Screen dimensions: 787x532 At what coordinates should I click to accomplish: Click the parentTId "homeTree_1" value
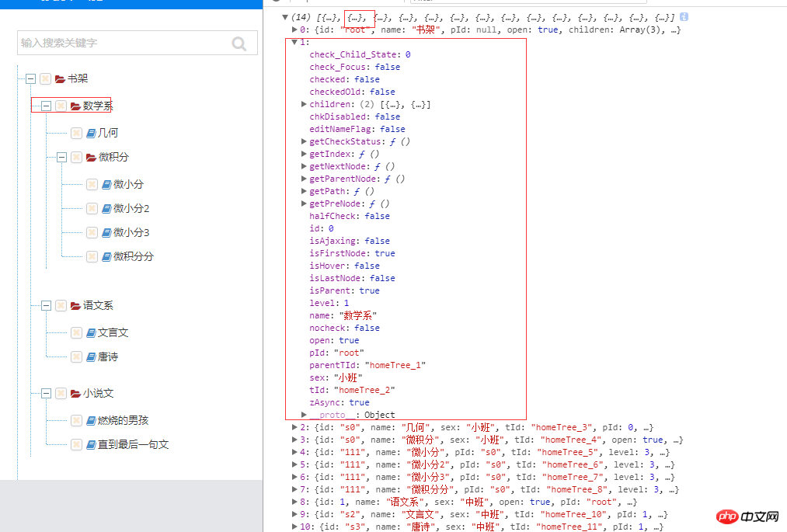click(x=395, y=365)
